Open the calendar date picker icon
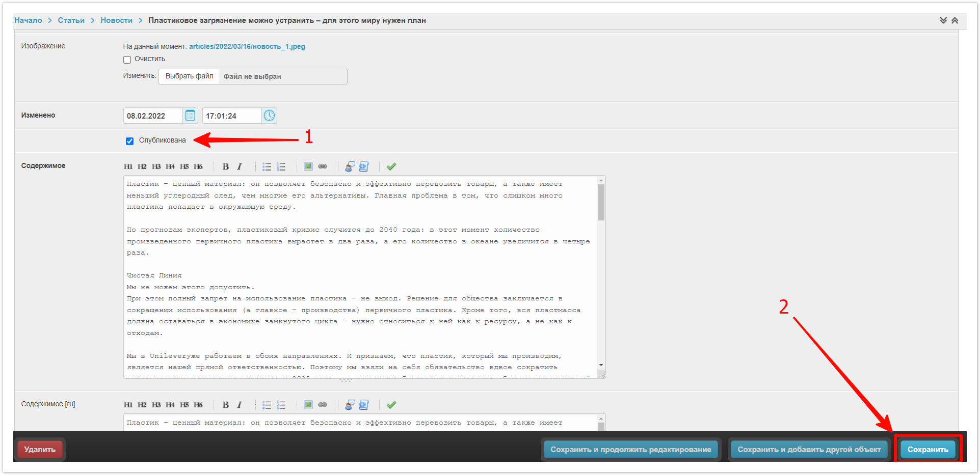The width and height of the screenshot is (980, 475). 190,116
